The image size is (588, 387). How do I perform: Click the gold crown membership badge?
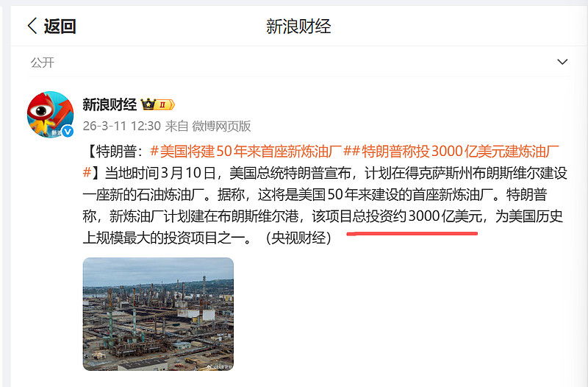148,104
